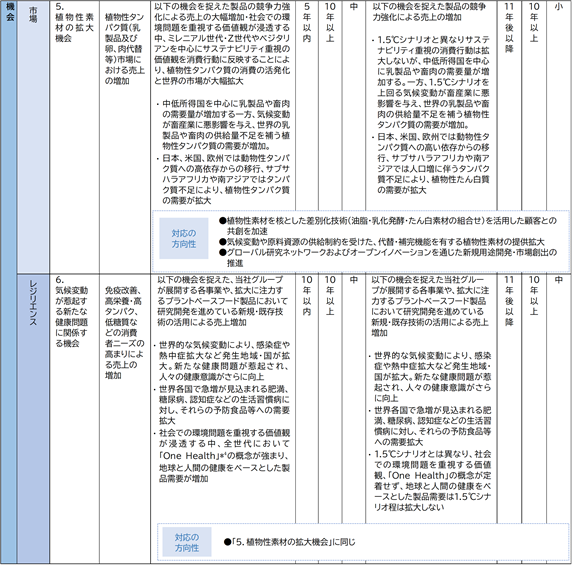Click paragraph starting '以下の機会を捉えた、当社グループが展開する'
The height and width of the screenshot is (568, 575).
pos(222,301)
